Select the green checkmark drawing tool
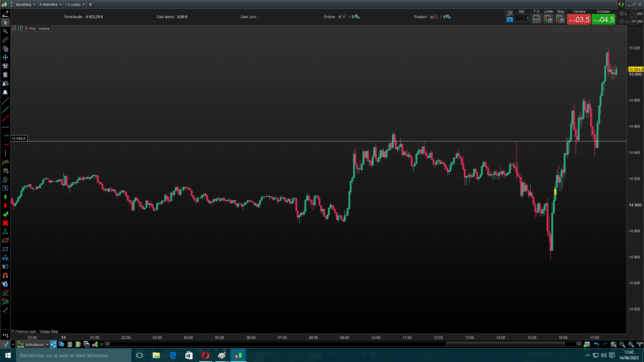Image resolution: width=644 pixels, height=362 pixels. coord(5,214)
